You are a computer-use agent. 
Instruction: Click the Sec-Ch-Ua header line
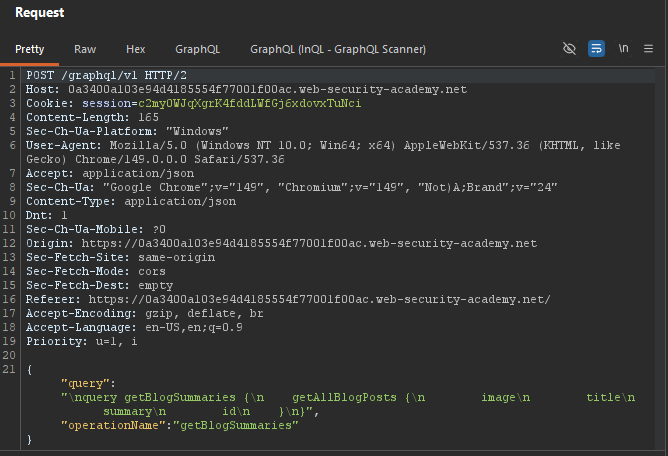click(x=291, y=188)
